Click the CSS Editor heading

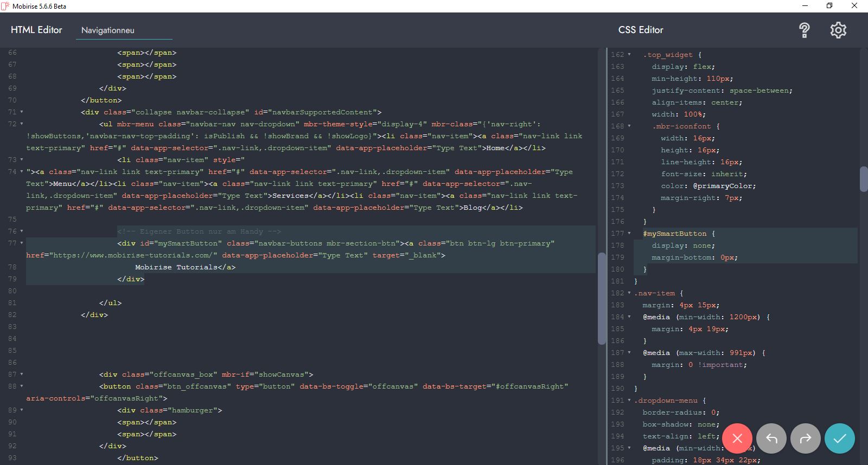click(641, 30)
